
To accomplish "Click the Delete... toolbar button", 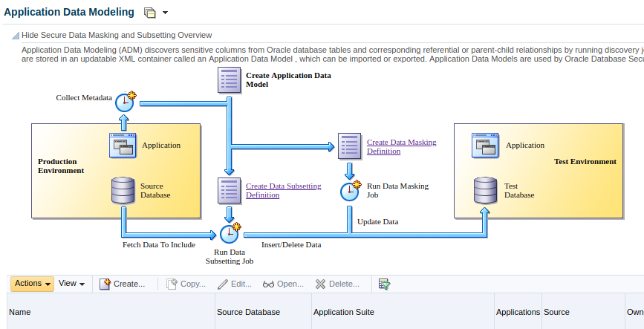I will pyautogui.click(x=337, y=284).
